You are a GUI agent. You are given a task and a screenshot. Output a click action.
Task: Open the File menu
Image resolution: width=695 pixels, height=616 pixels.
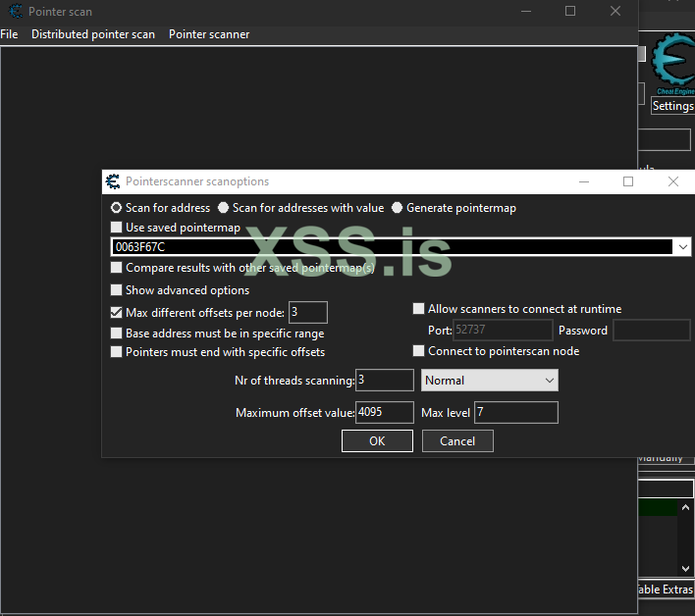coord(9,34)
